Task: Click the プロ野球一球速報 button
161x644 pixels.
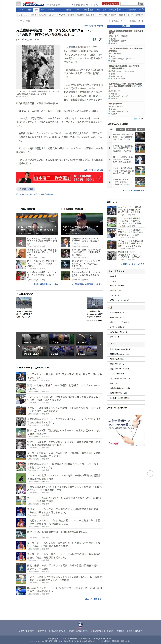Action: pyautogui.click(x=26, y=189)
